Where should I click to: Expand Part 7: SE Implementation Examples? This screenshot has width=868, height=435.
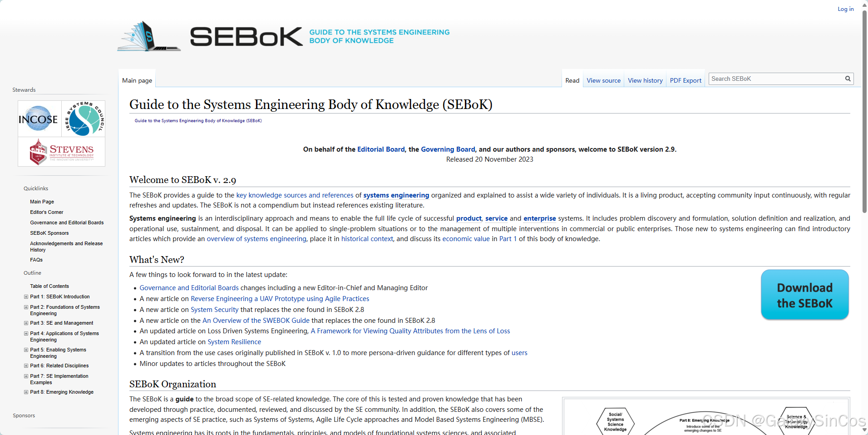(26, 376)
